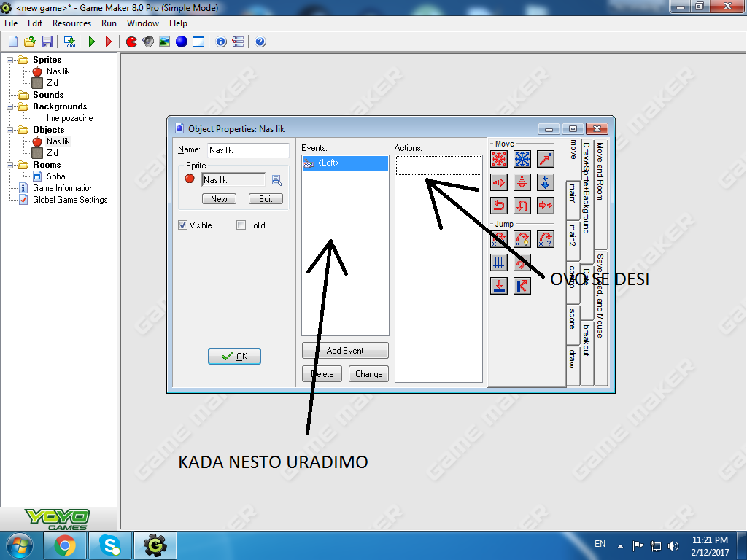Viewport: 747px width, 560px height.
Task: Select the Reverse Vertical action
Action: click(x=522, y=206)
